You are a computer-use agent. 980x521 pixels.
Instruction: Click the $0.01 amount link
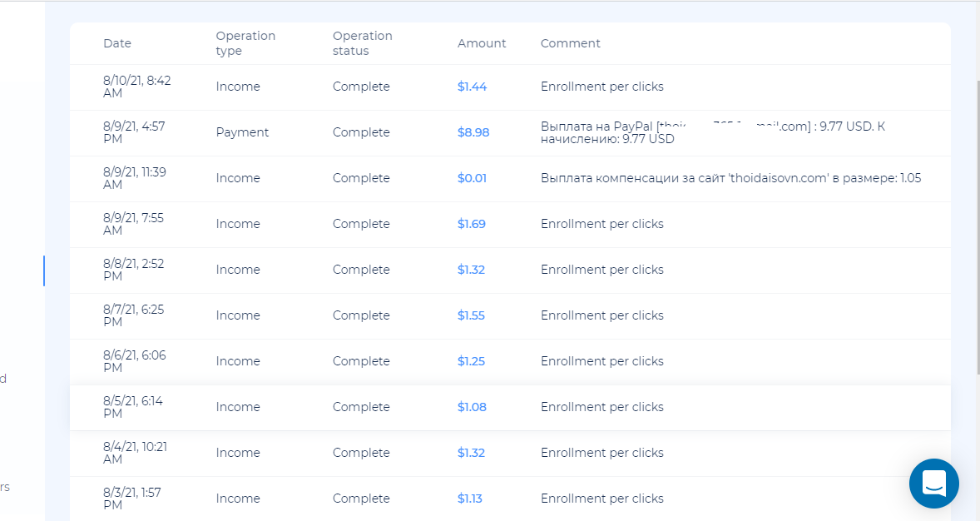tap(472, 178)
